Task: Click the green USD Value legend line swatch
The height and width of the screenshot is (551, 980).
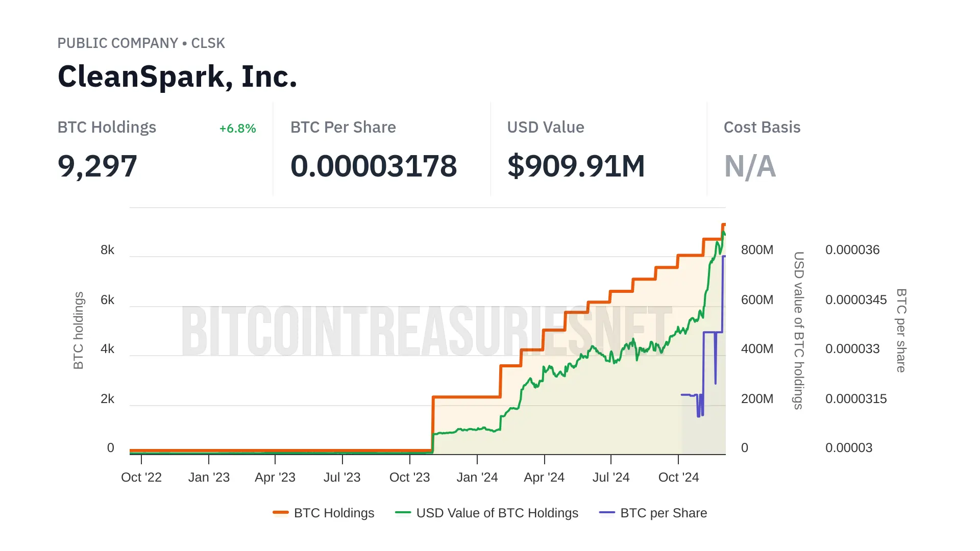Action: click(403, 512)
